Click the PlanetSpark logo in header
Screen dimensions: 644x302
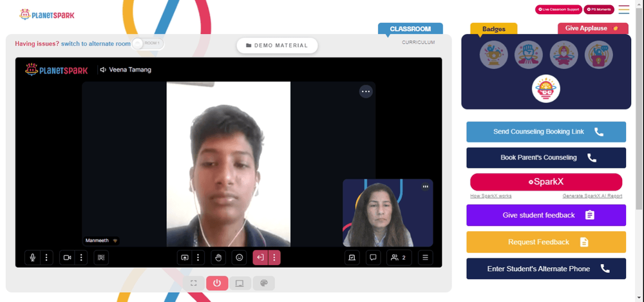click(47, 15)
